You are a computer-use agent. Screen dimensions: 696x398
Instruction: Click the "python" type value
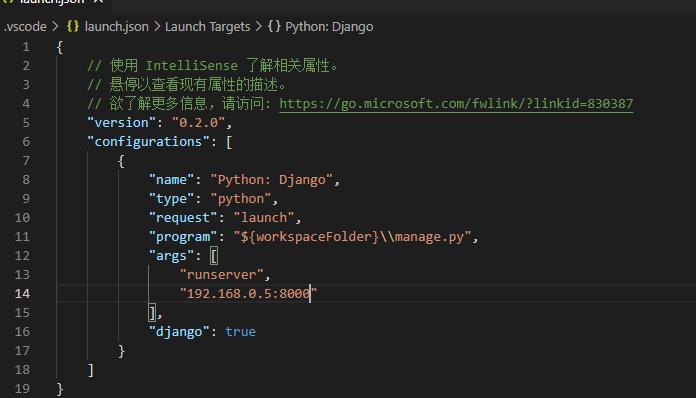click(x=241, y=199)
